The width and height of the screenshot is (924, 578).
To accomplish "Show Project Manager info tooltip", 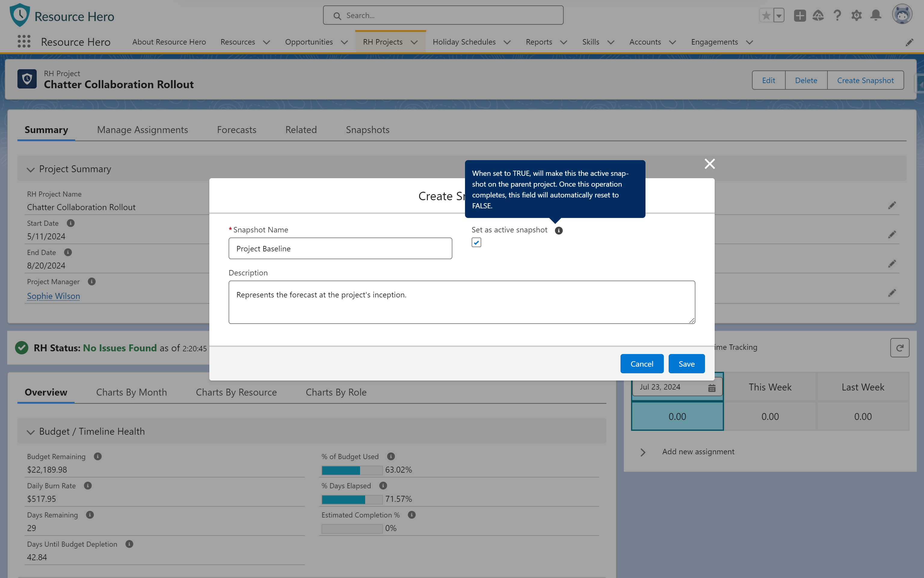I will tap(92, 281).
